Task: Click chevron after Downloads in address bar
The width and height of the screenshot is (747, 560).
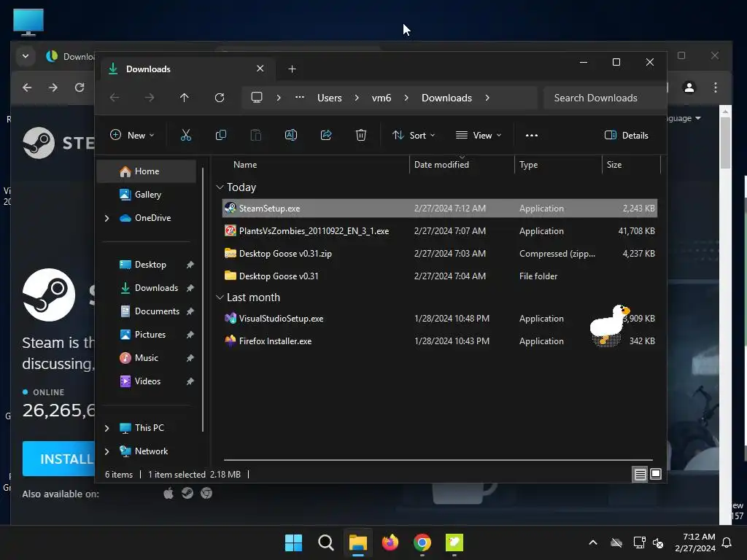Action: tap(487, 98)
